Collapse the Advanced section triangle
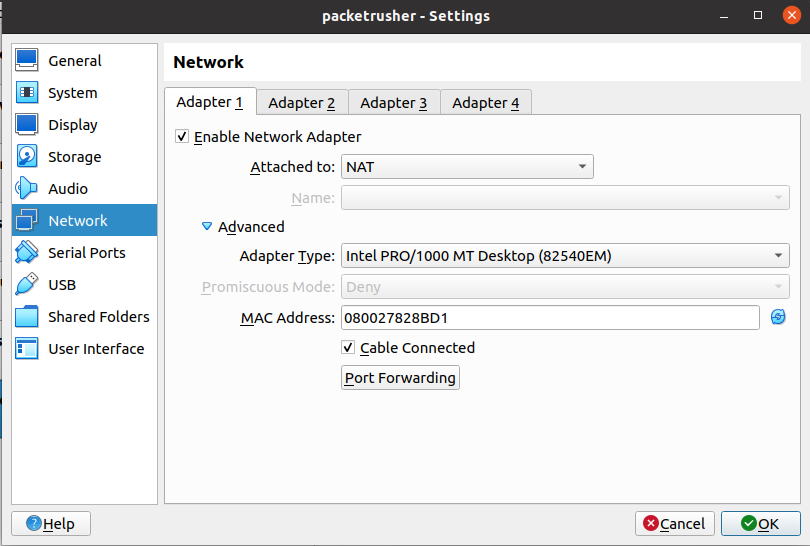 click(207, 226)
